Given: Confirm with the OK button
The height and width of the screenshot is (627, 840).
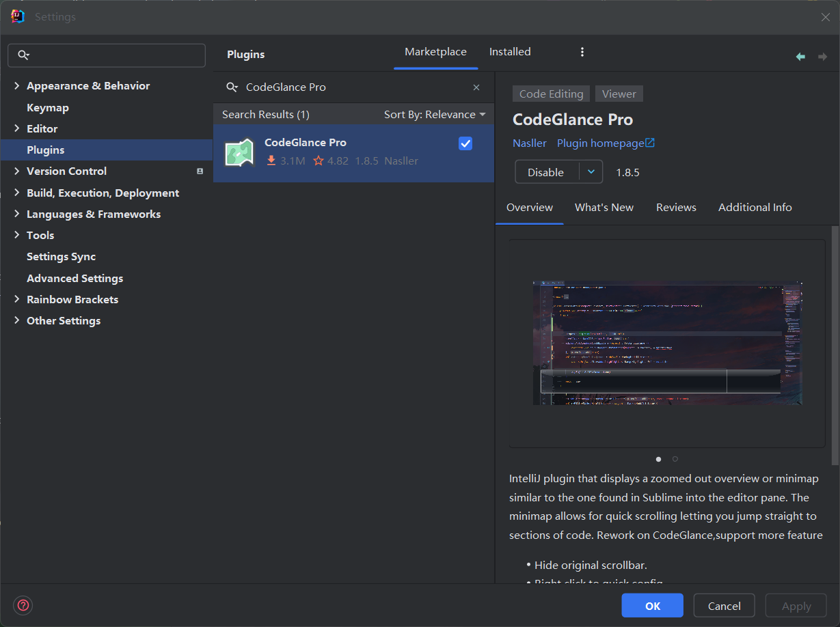Looking at the screenshot, I should pyautogui.click(x=652, y=606).
